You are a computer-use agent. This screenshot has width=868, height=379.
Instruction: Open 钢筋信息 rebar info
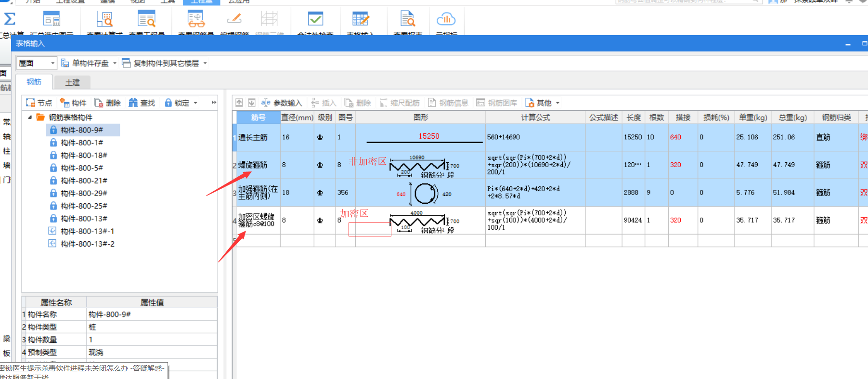(x=448, y=103)
